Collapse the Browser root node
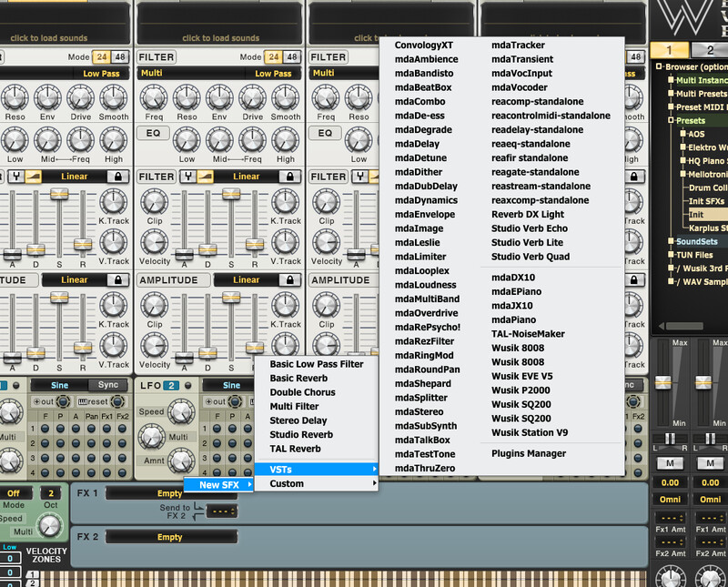The height and width of the screenshot is (587, 728). click(x=658, y=66)
